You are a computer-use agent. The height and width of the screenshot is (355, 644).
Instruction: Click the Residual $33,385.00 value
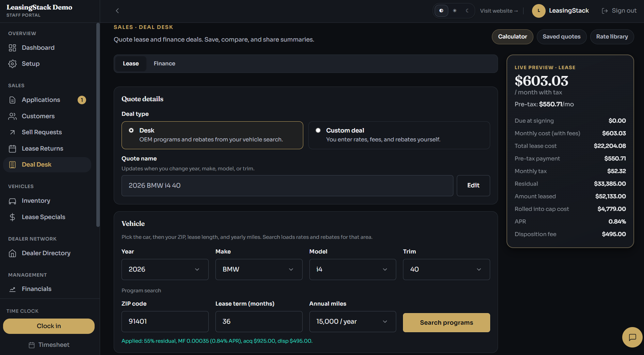(x=610, y=184)
